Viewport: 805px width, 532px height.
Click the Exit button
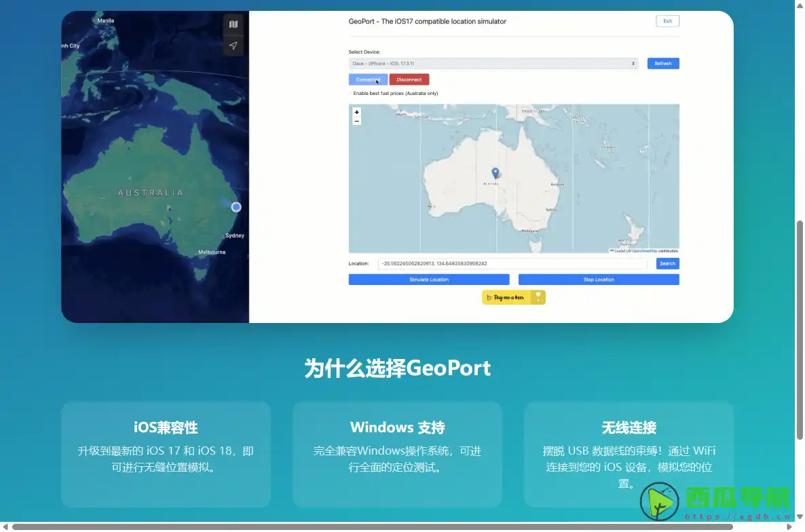667,21
